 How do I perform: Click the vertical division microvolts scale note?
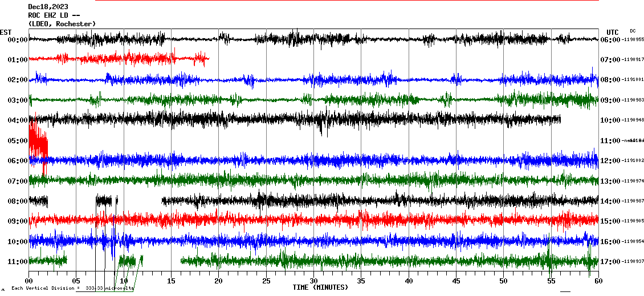[x=72, y=288]
